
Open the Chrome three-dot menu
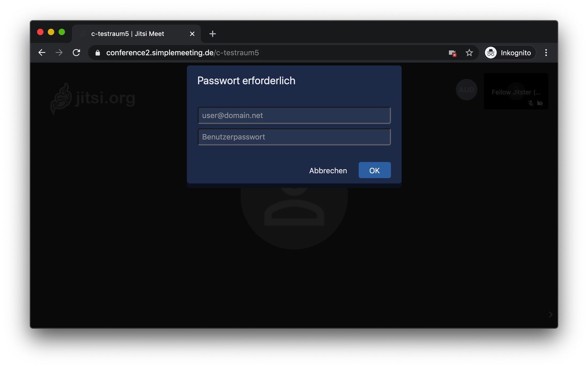pos(546,53)
